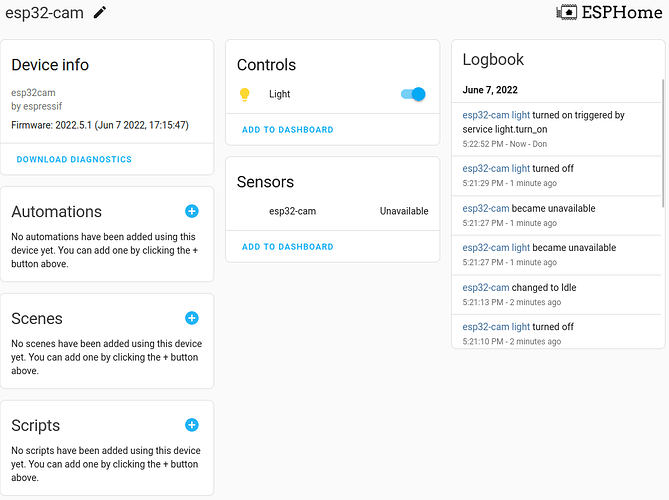Click the Unavailable sensor state text
The width and height of the screenshot is (669, 500).
[x=404, y=211]
